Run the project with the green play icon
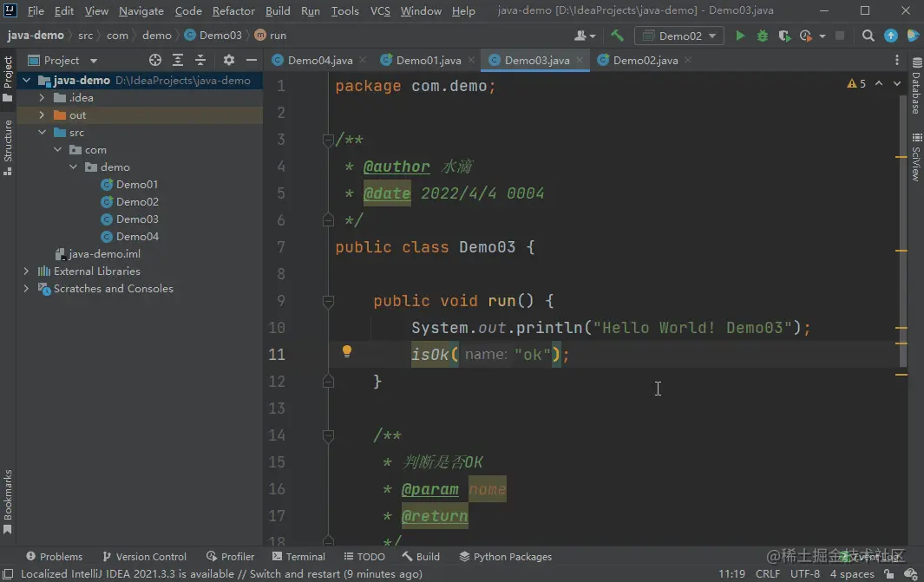The height and width of the screenshot is (582, 924). [740, 36]
